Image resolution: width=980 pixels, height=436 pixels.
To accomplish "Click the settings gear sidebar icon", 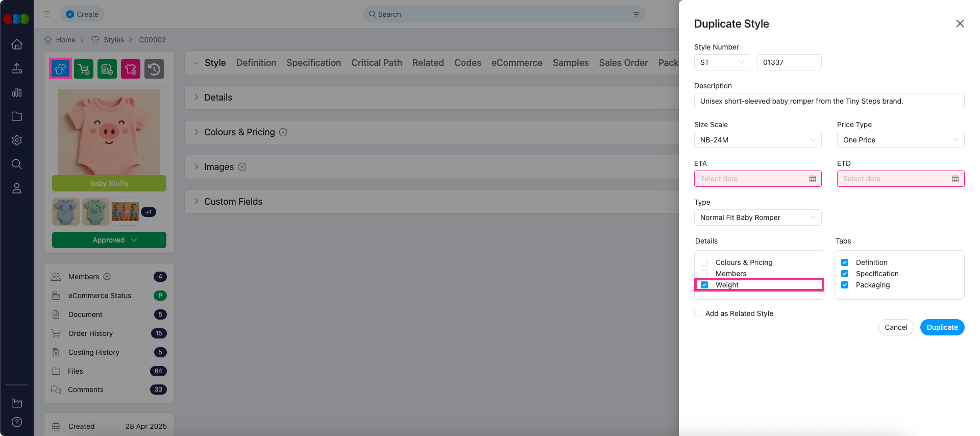I will (17, 140).
